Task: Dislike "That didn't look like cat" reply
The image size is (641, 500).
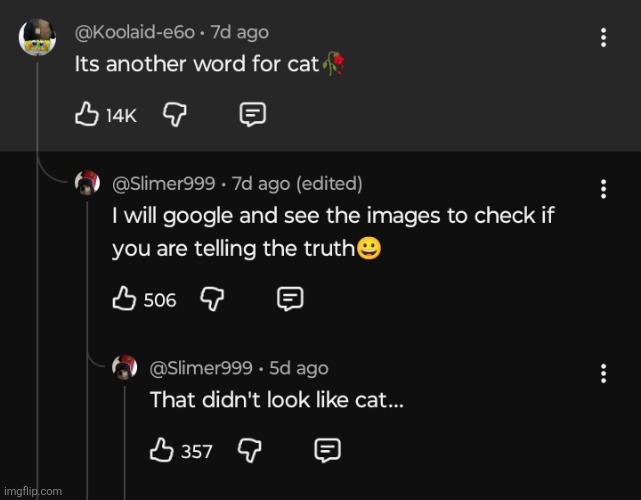Action: coord(249,451)
